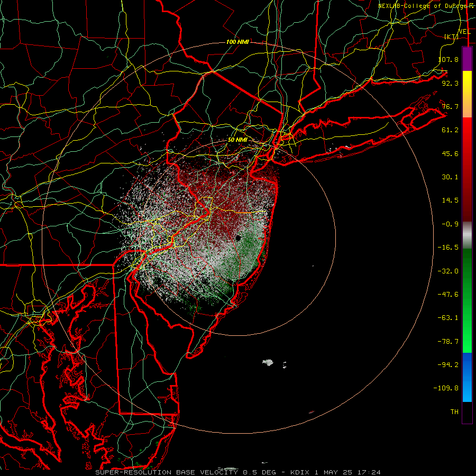This screenshot has width=476, height=476.
Task: Click the 100 NMI range ring label
Action: (x=237, y=42)
